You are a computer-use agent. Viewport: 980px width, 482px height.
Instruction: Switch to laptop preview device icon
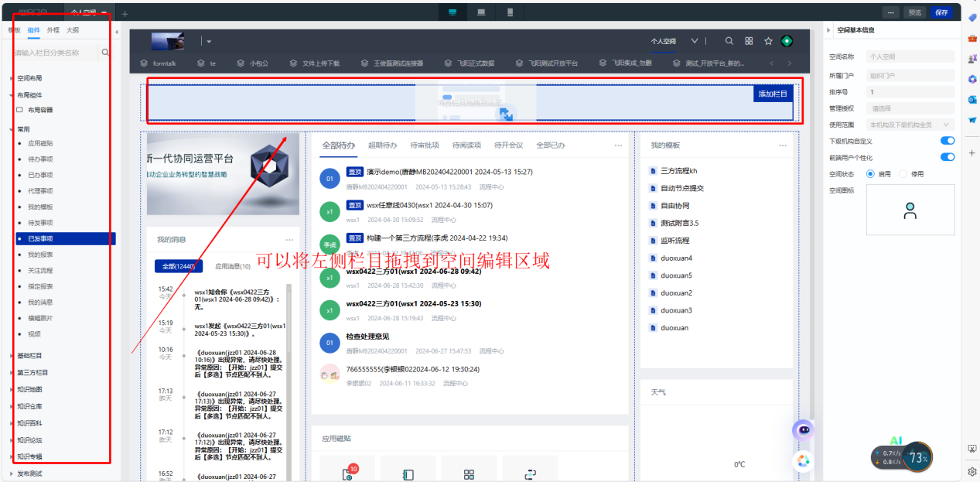pyautogui.click(x=481, y=12)
